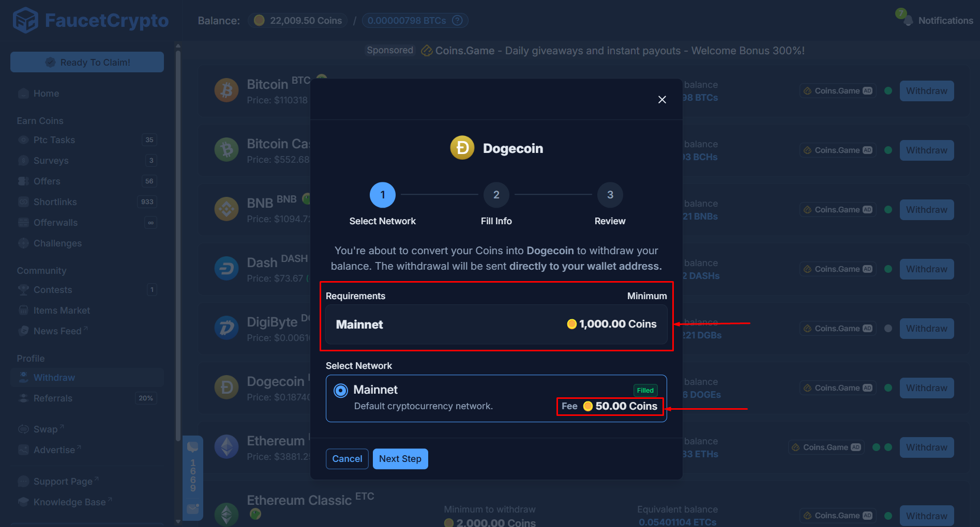Open the BTC balance help tooltip circle

click(x=457, y=20)
